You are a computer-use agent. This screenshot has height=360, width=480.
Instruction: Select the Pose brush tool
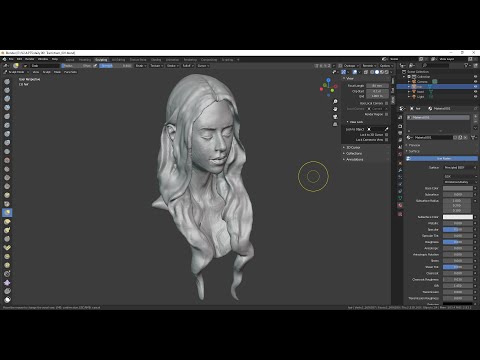[7, 248]
